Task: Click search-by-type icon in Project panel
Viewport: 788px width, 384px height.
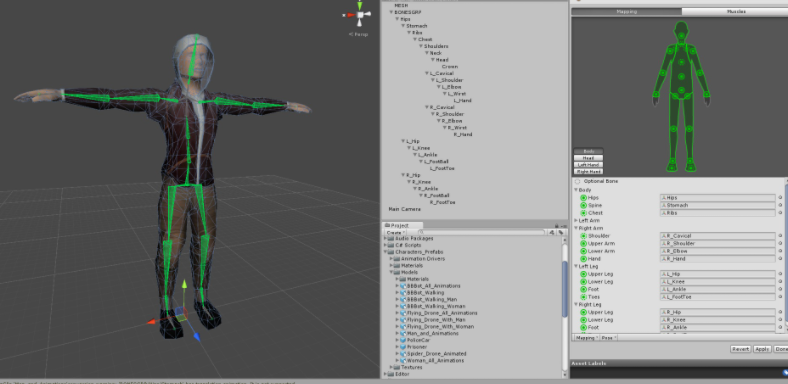Action: [x=551, y=232]
